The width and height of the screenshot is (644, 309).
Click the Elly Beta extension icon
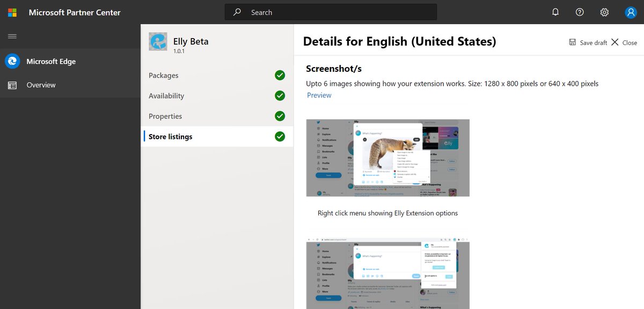[x=158, y=42]
